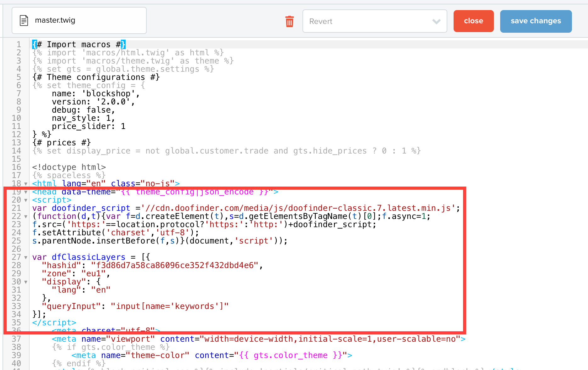Viewport: 588px width, 370px height.
Task: Click f.setAttribute('charset','utf-8') line
Action: (x=116, y=233)
